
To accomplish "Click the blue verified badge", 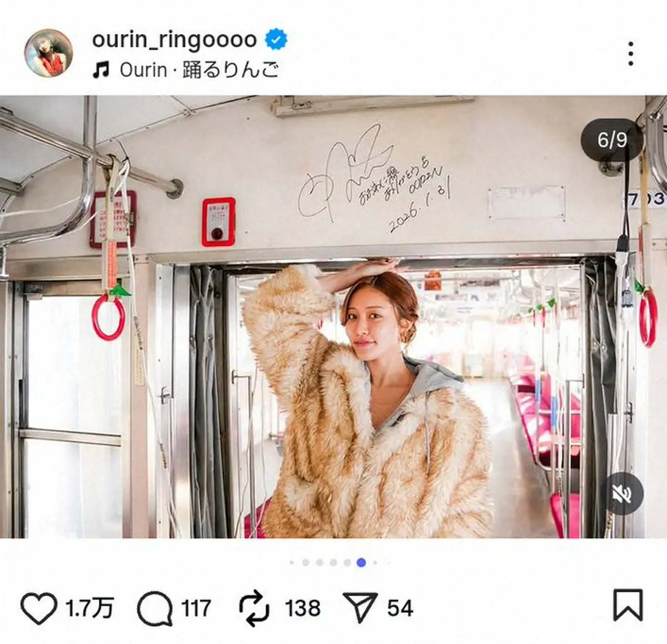I will point(276,39).
